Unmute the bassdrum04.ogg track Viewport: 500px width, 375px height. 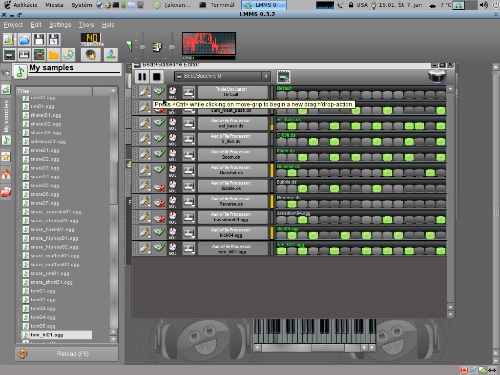[159, 217]
